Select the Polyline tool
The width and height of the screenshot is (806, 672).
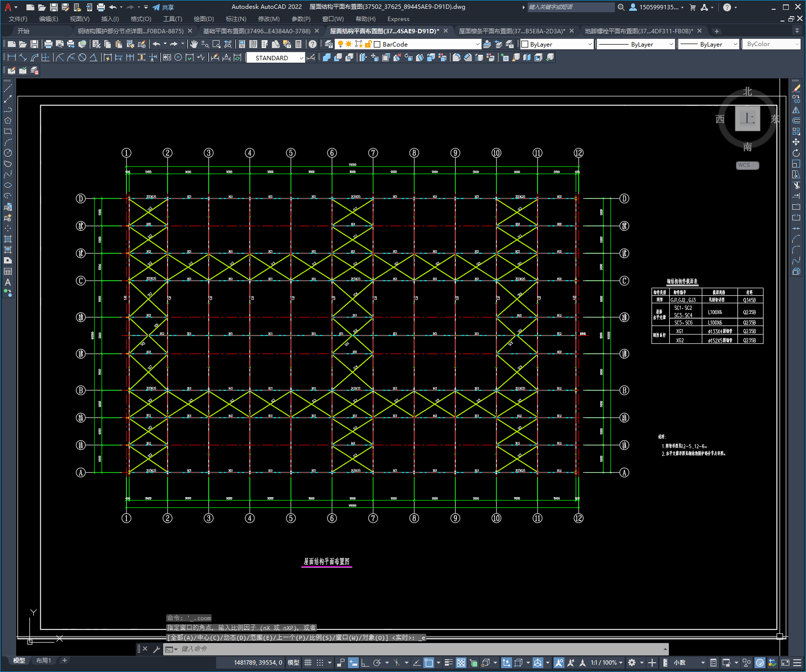click(x=8, y=110)
